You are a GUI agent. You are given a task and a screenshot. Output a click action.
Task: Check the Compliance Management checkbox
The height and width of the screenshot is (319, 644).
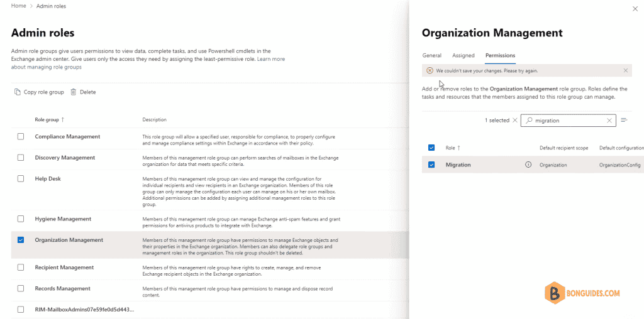(x=21, y=136)
